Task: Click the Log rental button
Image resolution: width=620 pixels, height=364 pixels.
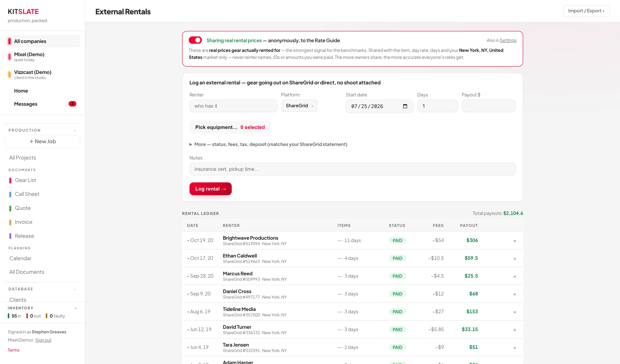Action: tap(210, 189)
